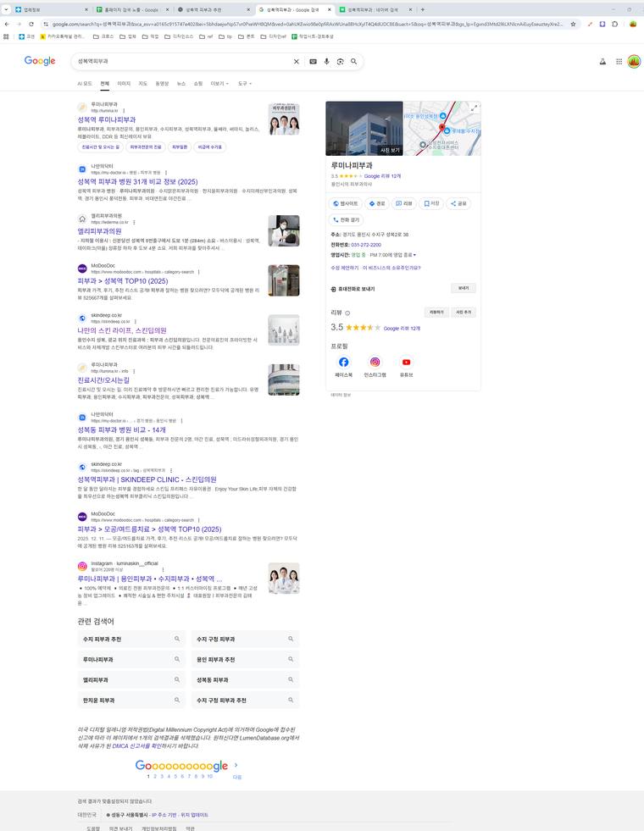Open the map thumbnail in knowledge panel

442,128
